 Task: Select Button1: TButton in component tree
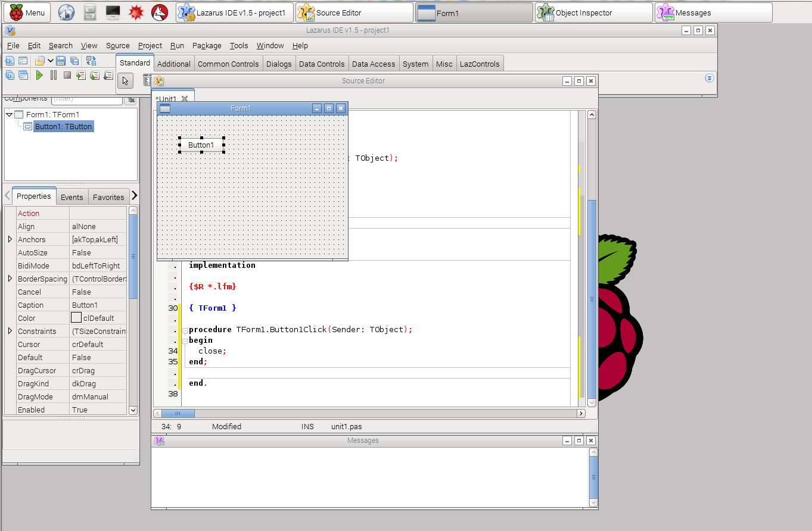[64, 126]
